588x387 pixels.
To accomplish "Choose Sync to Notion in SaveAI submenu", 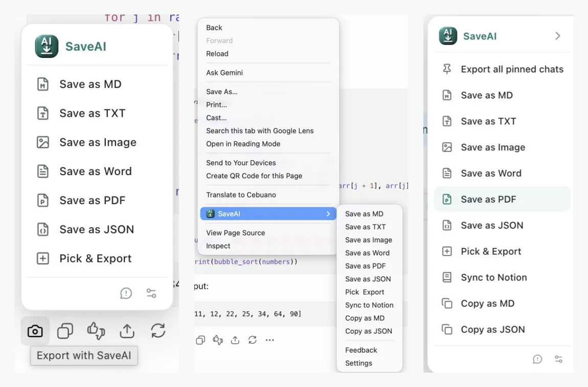I will pyautogui.click(x=369, y=305).
